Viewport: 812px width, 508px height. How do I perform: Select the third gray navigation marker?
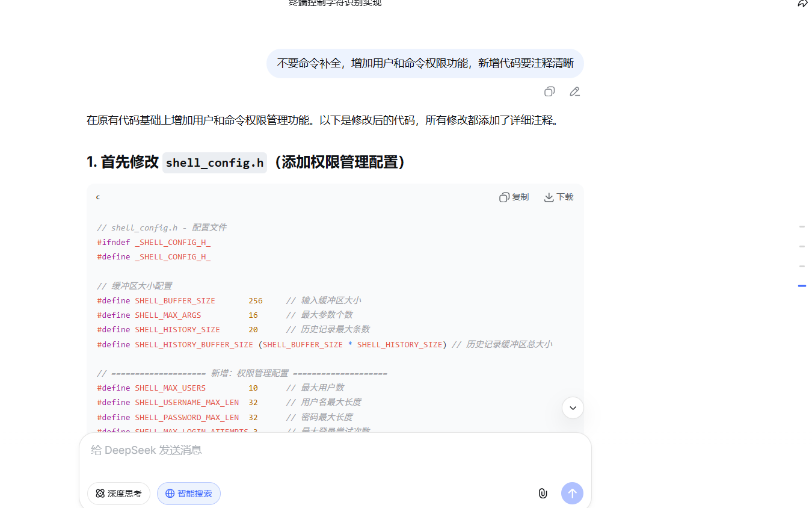click(802, 266)
